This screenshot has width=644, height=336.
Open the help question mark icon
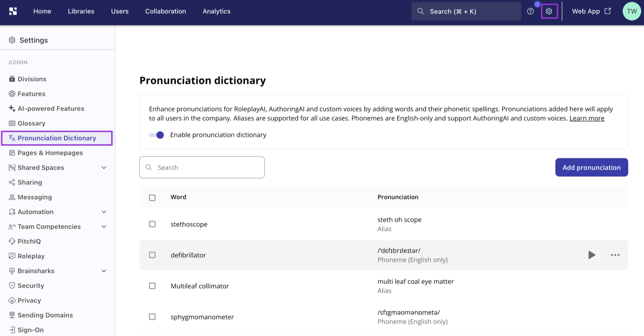coord(530,11)
